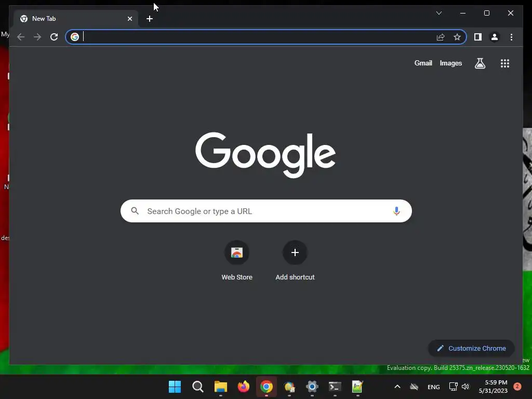Click the Google search box
The width and height of the screenshot is (532, 399).
266,211
